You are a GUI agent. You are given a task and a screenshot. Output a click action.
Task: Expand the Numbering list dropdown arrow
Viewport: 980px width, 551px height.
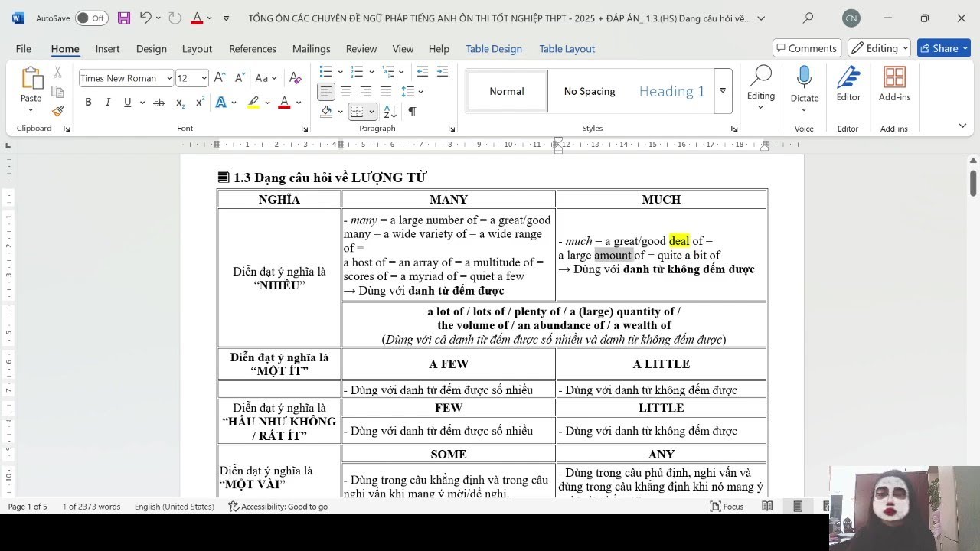click(371, 72)
